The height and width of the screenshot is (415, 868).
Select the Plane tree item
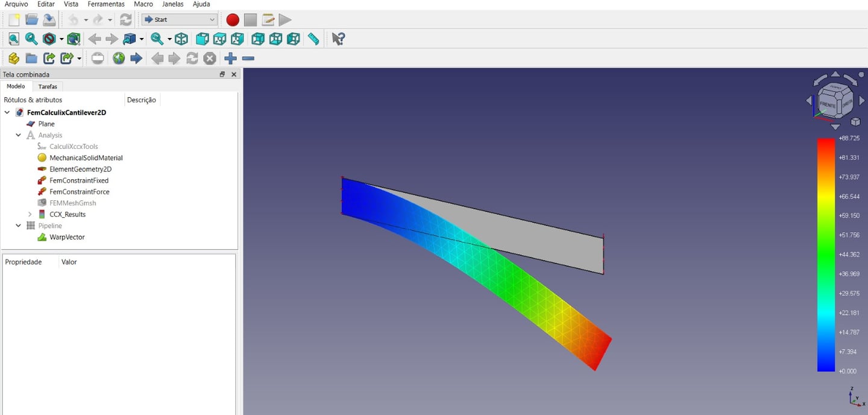coord(46,124)
